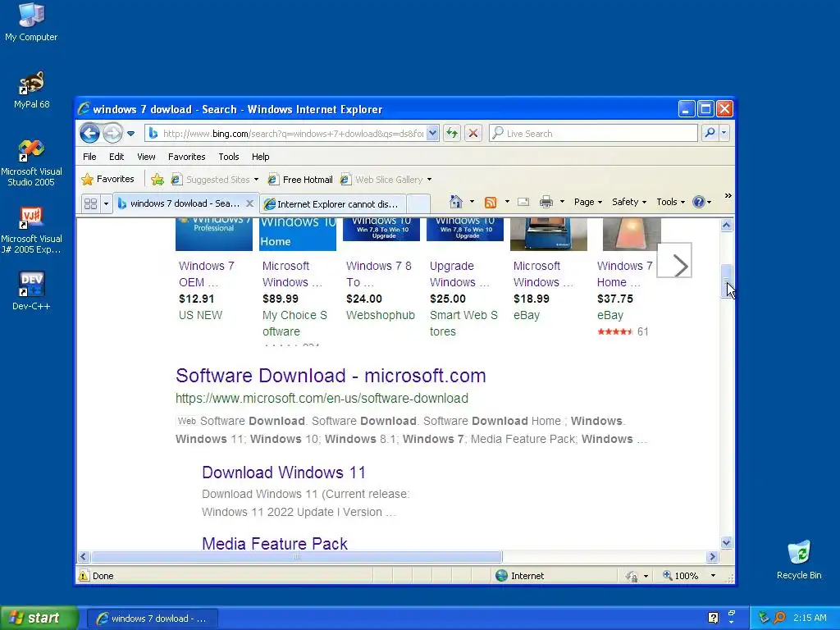Open Download Windows 11 sub-link

(x=283, y=472)
